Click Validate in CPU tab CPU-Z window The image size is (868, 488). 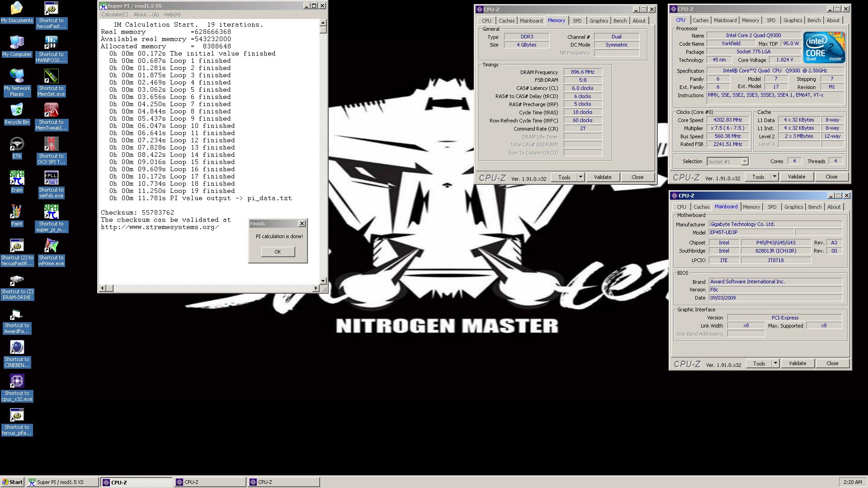pos(796,177)
